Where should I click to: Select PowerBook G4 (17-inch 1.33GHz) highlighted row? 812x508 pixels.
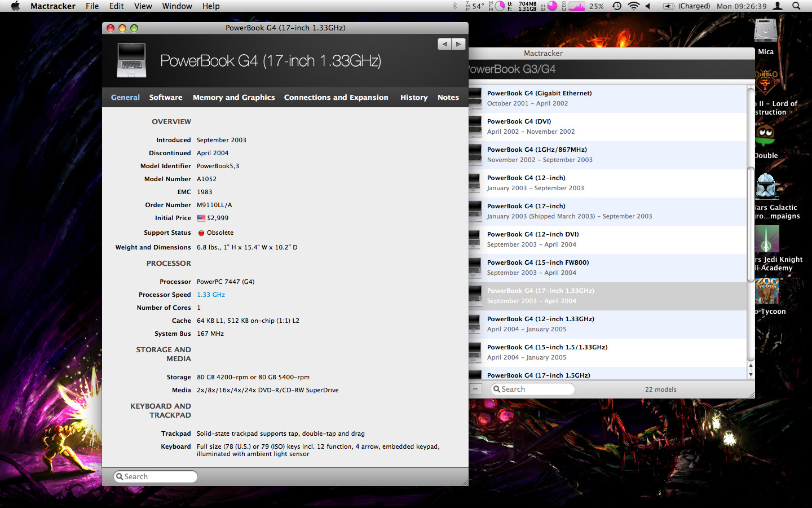click(x=608, y=296)
